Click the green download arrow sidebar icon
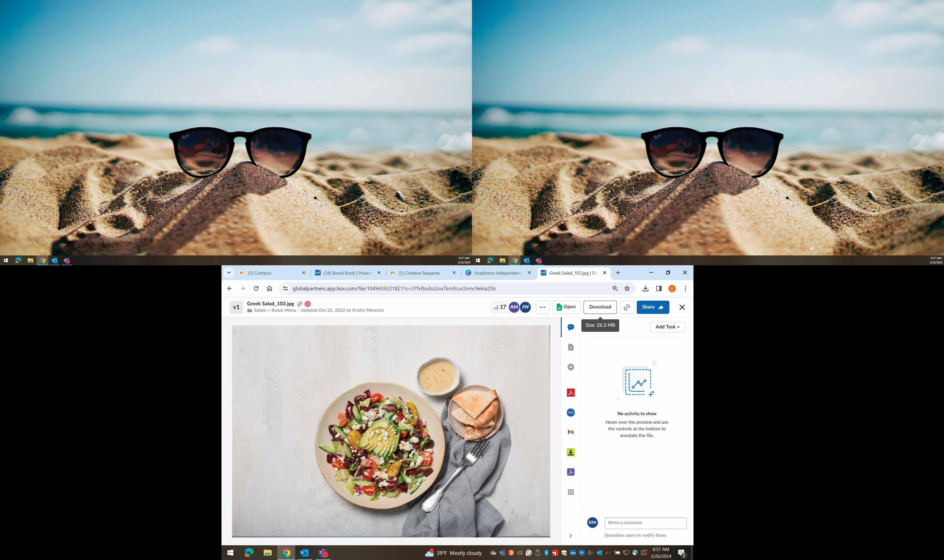The height and width of the screenshot is (560, 944). [x=571, y=452]
